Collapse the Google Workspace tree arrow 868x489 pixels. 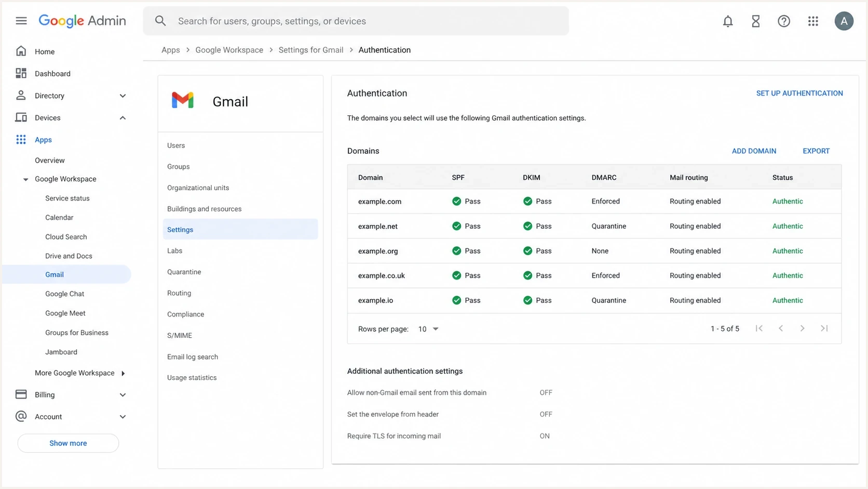click(x=25, y=179)
